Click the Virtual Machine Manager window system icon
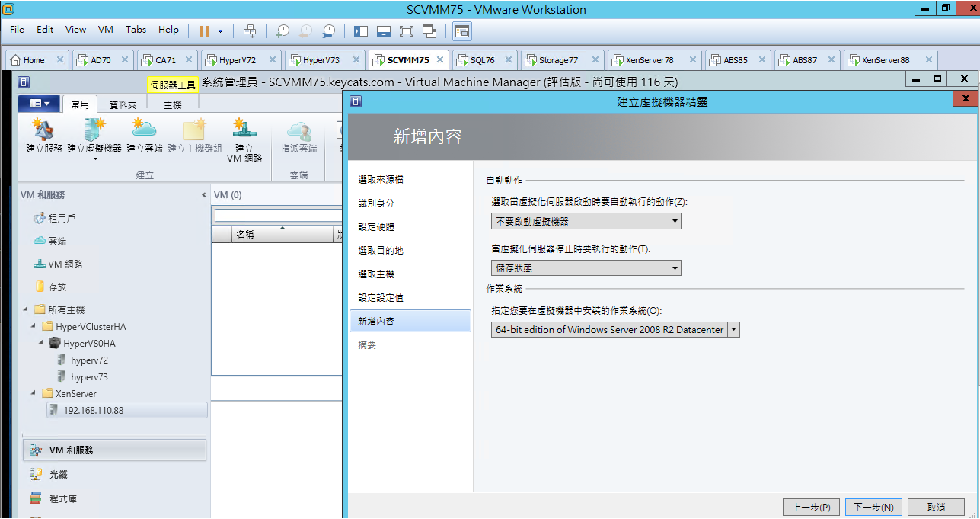Screen dimensions: 980x519 (24, 82)
